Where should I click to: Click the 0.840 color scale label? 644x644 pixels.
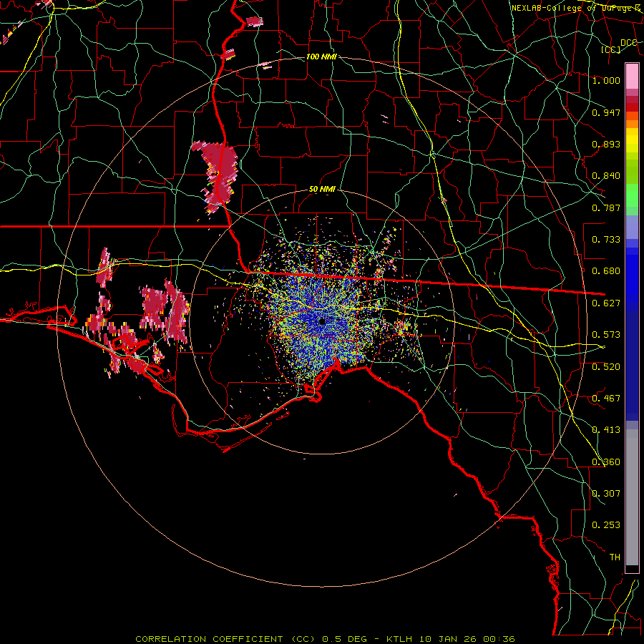click(606, 176)
